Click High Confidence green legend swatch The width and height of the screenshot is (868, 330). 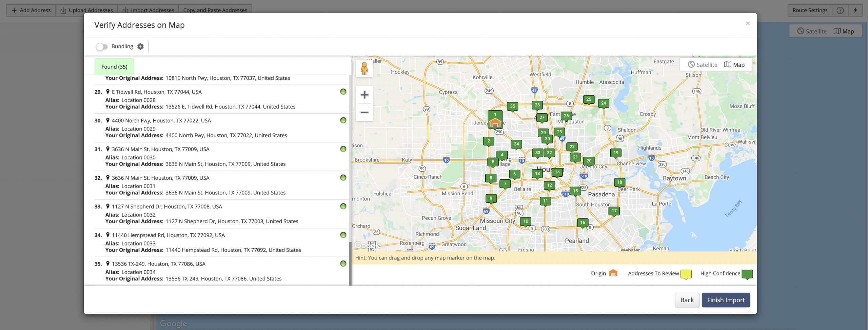[x=747, y=274]
